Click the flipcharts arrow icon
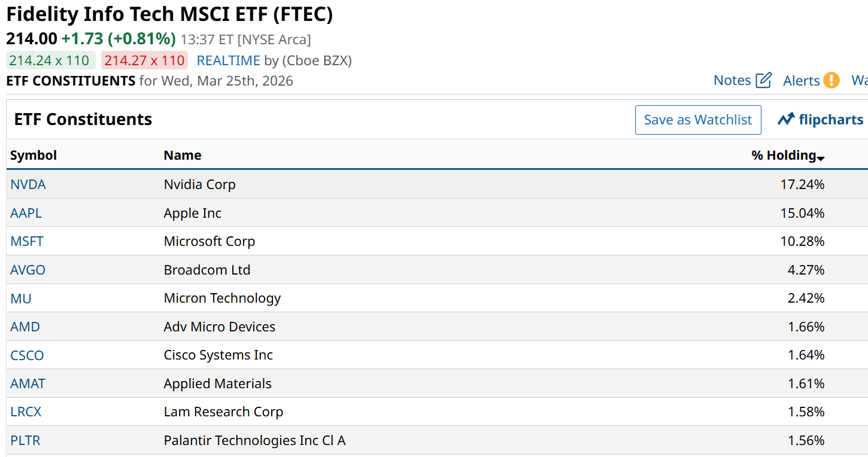The image size is (868, 457). 785,119
